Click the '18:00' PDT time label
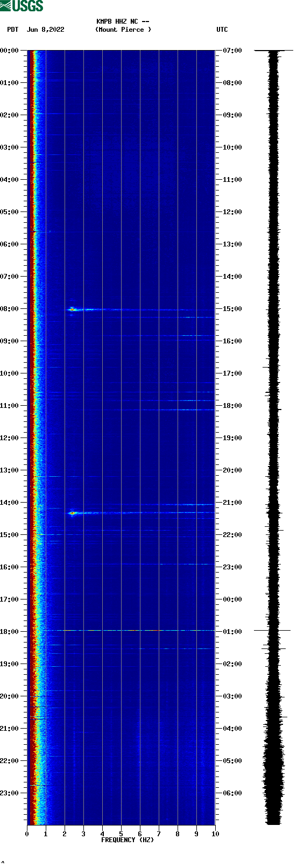Image resolution: width=297 pixels, height=868 pixels. click(x=10, y=632)
